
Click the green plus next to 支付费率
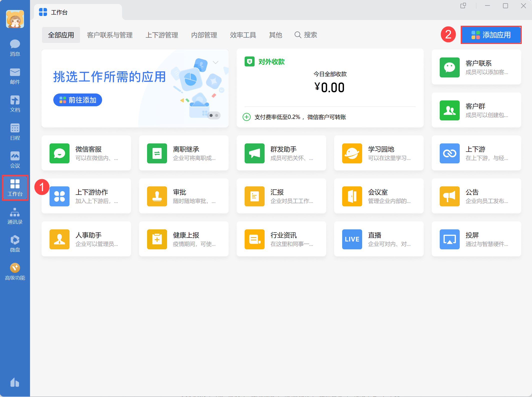tap(247, 117)
